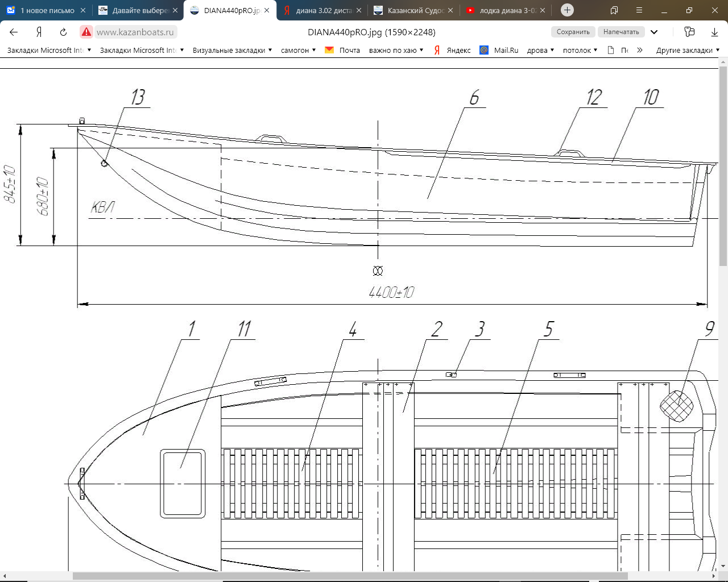
Task: Reload the page with the refresh icon
Action: tap(63, 32)
